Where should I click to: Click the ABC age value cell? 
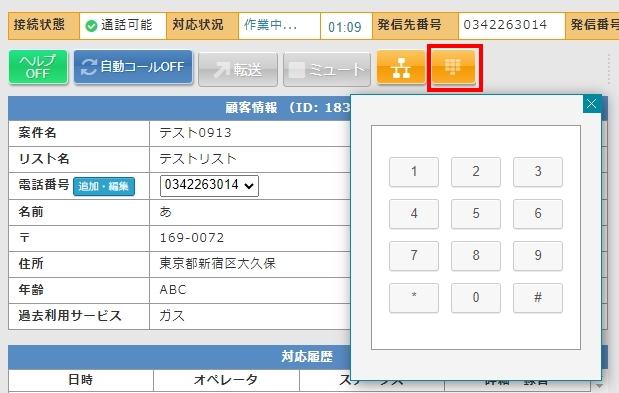(x=250, y=290)
